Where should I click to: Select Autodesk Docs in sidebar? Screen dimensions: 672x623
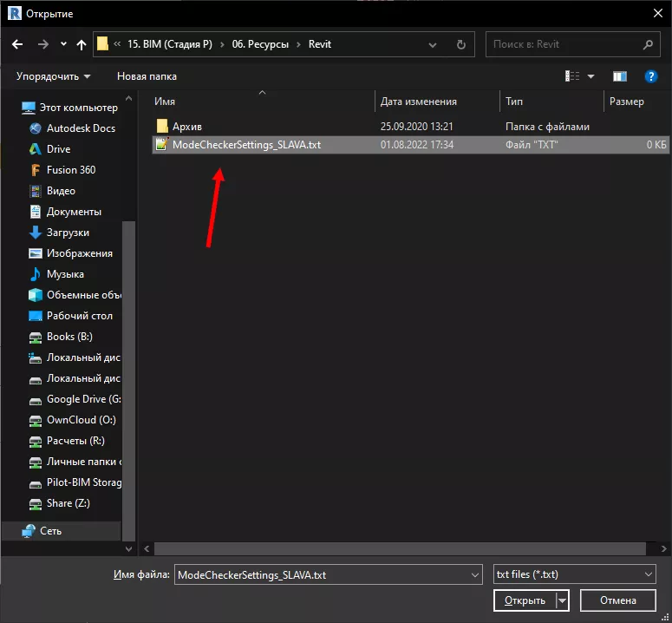81,128
